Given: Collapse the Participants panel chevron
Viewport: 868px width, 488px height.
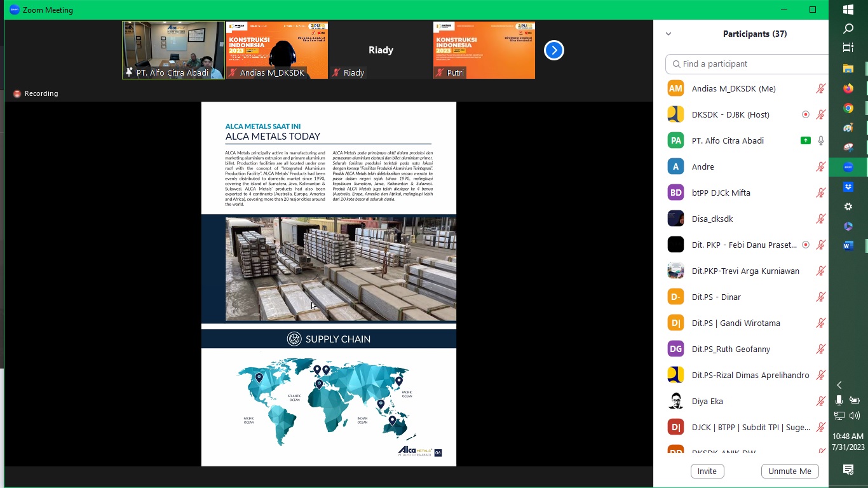Looking at the screenshot, I should pos(668,34).
